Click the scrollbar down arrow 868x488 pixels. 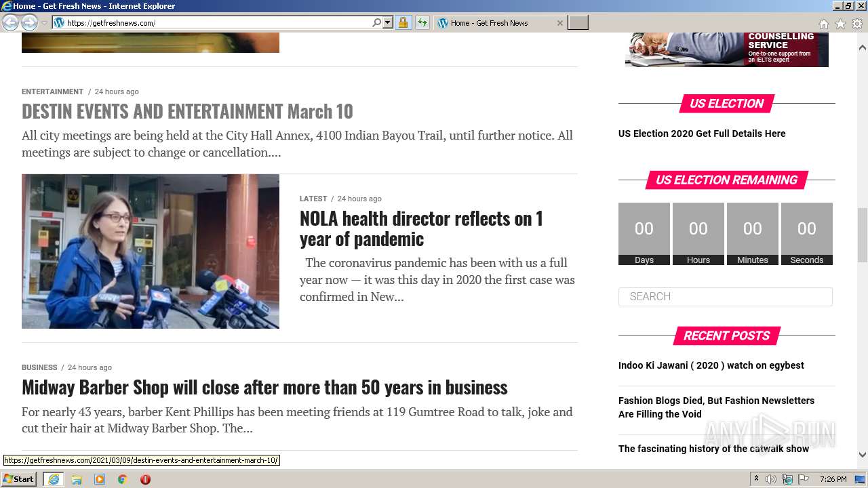click(863, 455)
